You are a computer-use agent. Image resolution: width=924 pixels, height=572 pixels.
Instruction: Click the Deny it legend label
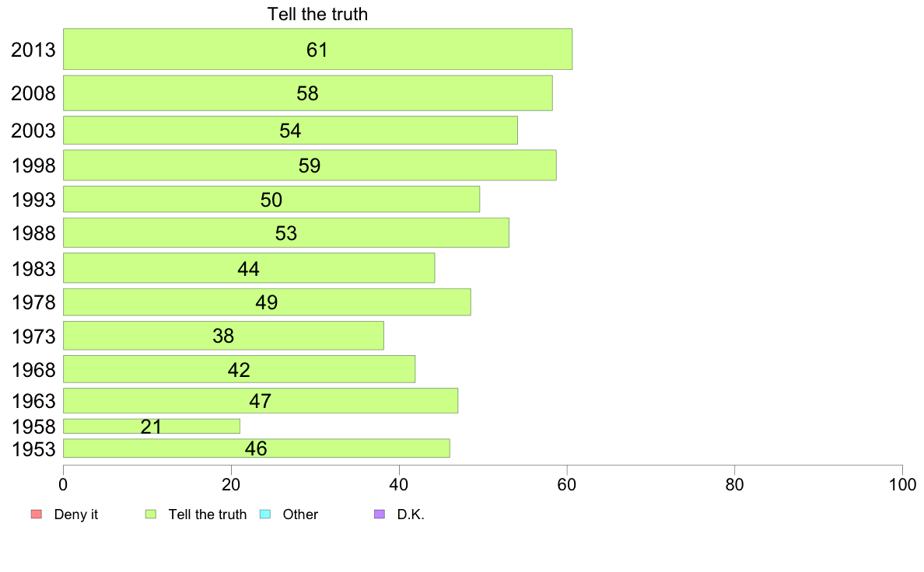click(76, 514)
